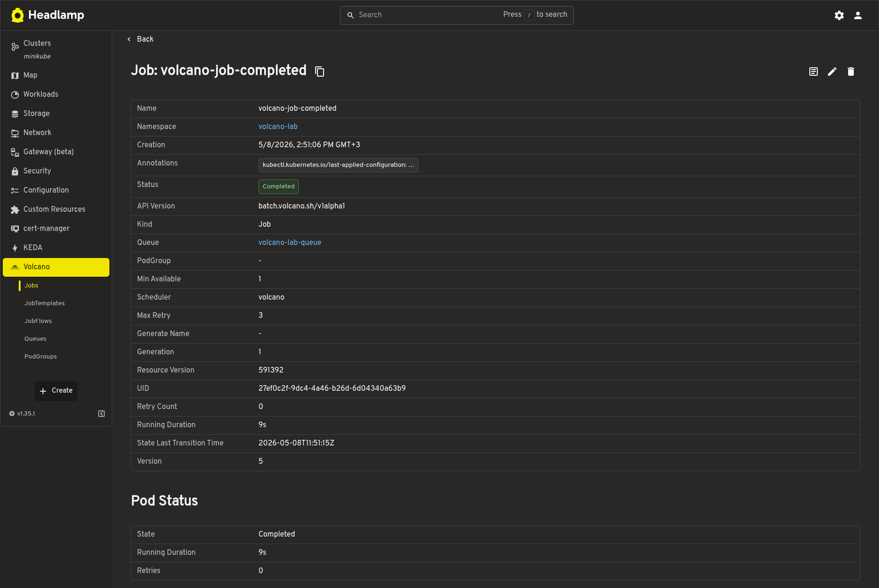879x588 pixels.
Task: Click the Gateway (beta) sidebar icon
Action: pos(15,152)
